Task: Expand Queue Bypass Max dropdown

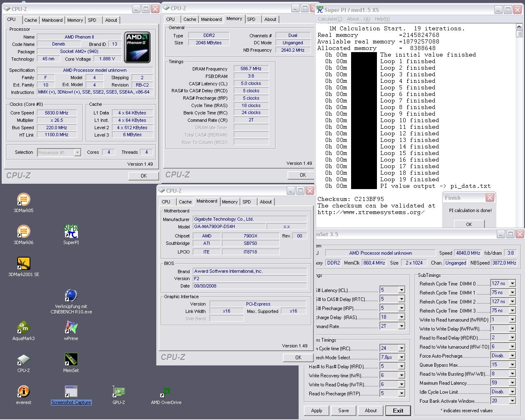Action: click(x=512, y=365)
